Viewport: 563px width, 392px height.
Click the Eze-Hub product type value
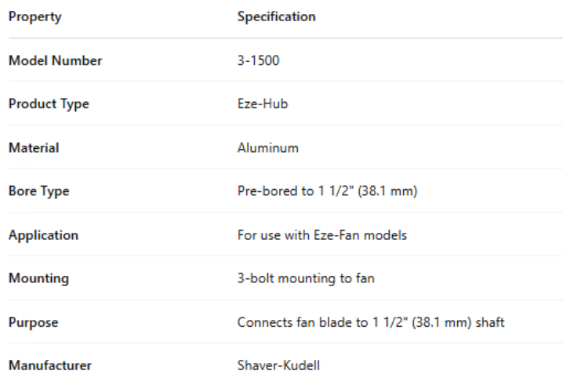pos(262,104)
